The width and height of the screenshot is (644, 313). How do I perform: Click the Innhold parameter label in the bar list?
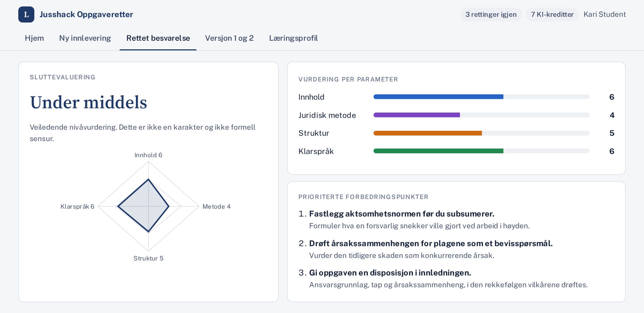point(311,97)
